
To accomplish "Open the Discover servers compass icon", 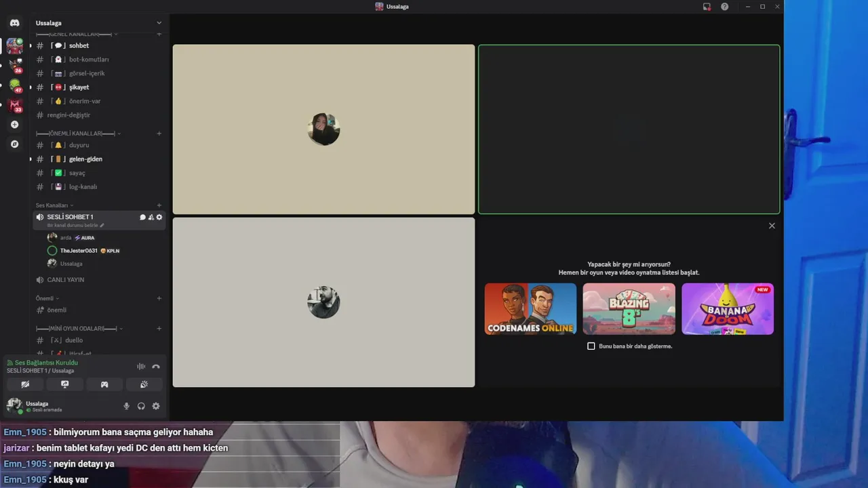I will point(14,144).
